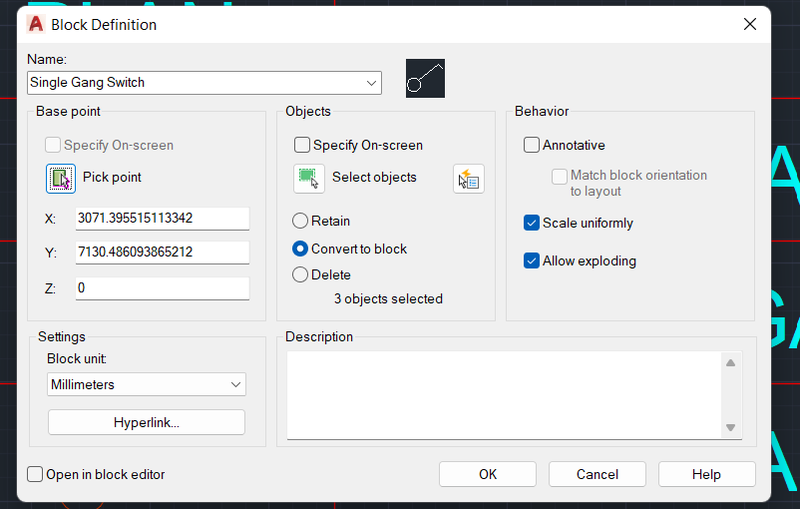Screen dimensions: 800x509
Task: Click the '3 objects selected' text
Action: [388, 299]
